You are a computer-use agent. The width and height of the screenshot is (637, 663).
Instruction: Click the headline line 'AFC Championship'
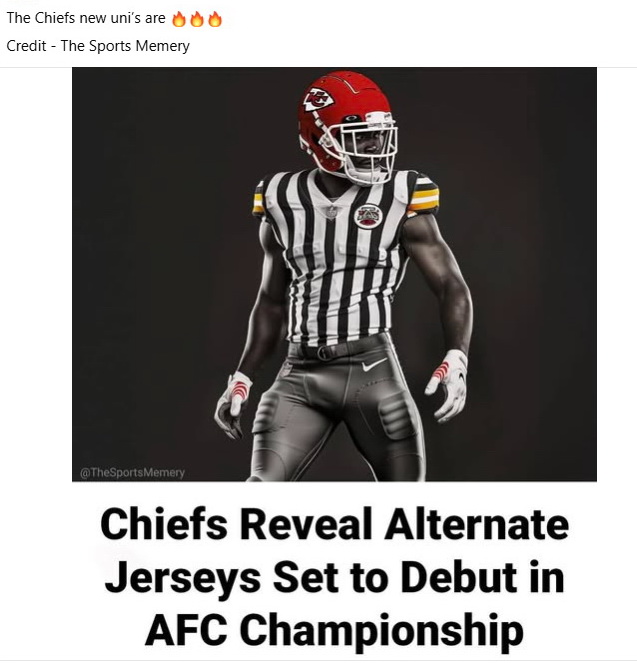(x=334, y=630)
